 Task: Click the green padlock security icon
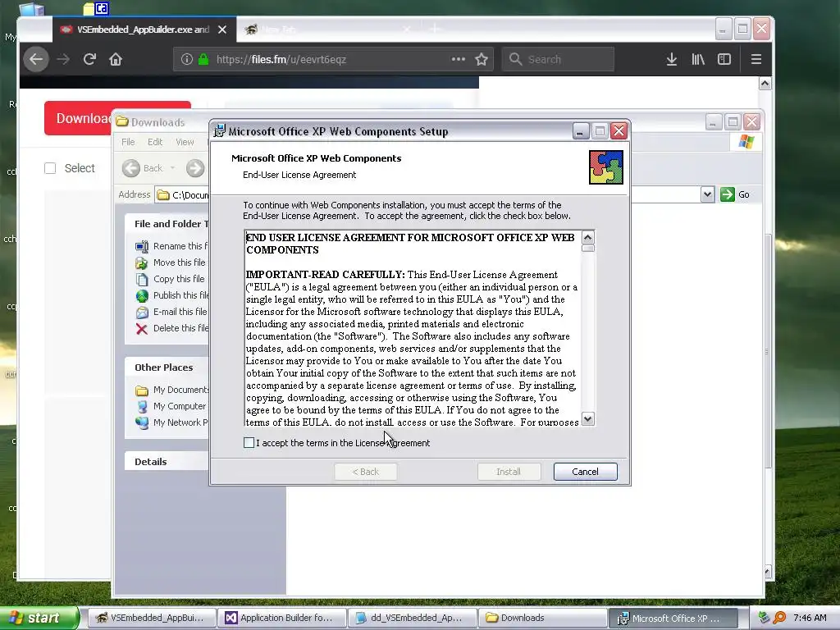[x=203, y=59]
